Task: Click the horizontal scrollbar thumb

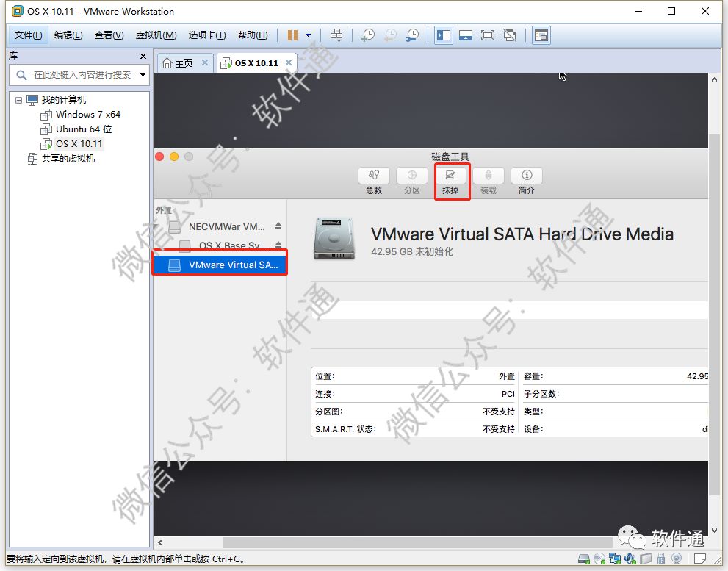Action: point(417,542)
